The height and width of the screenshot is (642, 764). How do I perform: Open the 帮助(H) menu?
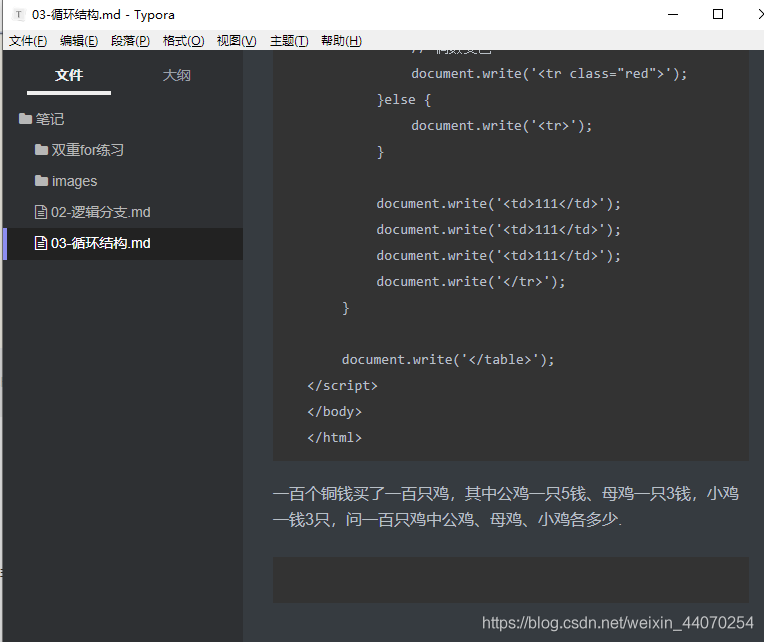point(342,41)
